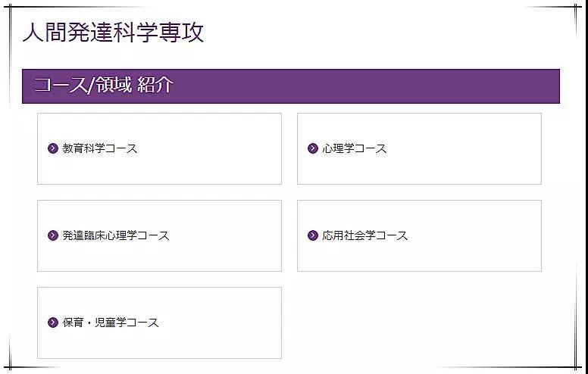Click the arrow icon beside 心理学コース
Screen dimensions: 588x374
pyautogui.click(x=313, y=148)
